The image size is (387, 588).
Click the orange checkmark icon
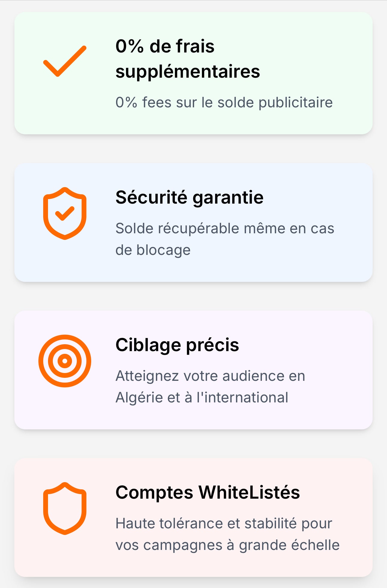click(64, 61)
